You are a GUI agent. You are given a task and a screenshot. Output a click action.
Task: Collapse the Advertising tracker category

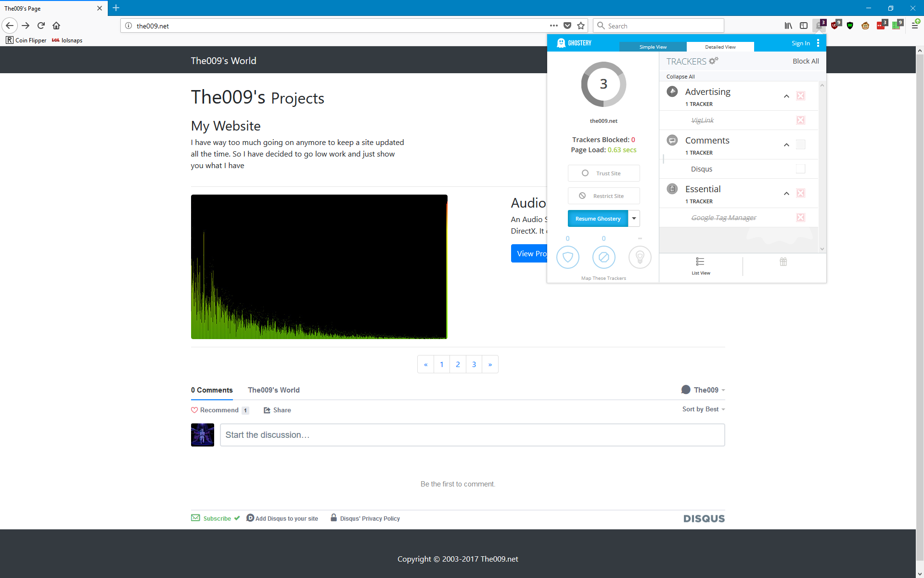[x=786, y=96]
